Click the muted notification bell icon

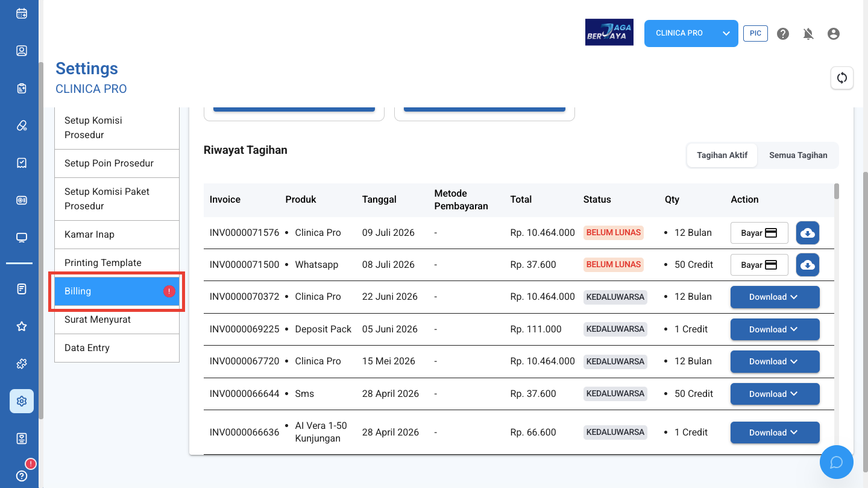pos(808,34)
